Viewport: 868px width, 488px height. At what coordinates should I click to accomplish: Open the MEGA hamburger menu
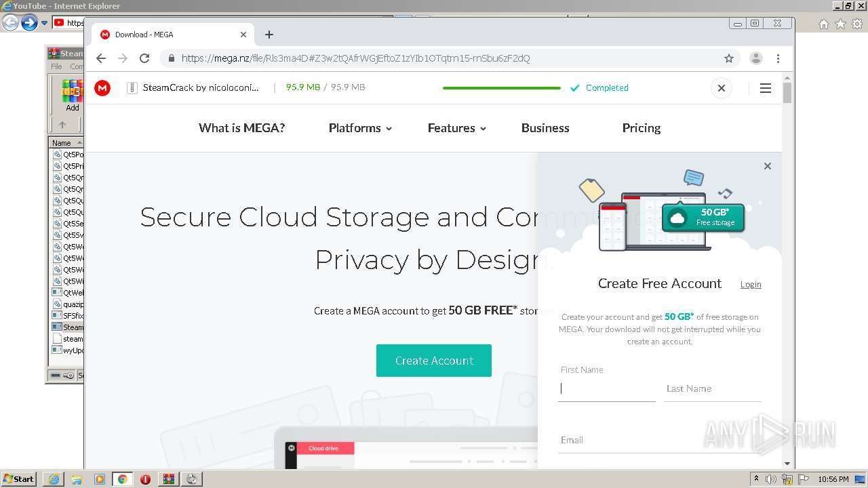(766, 88)
